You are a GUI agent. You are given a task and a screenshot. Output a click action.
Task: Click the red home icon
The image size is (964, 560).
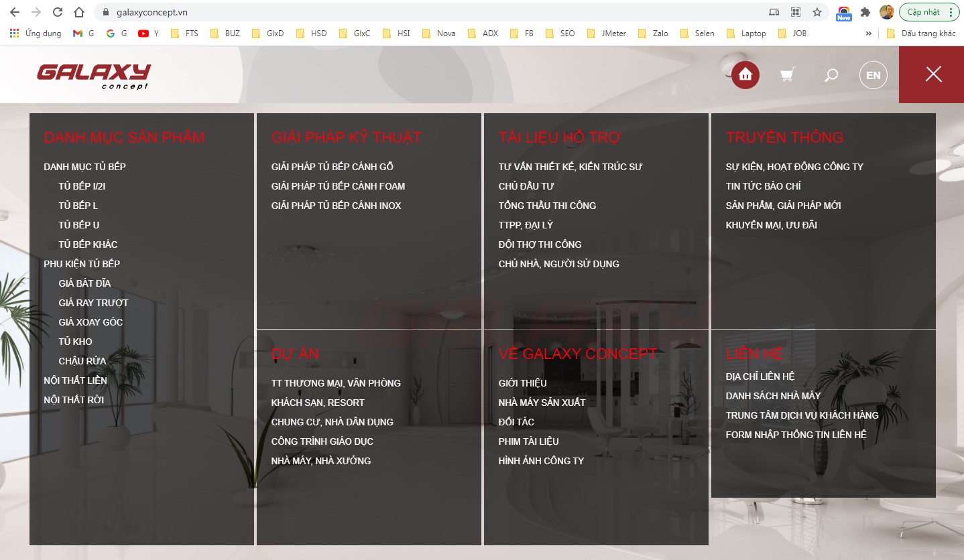[745, 75]
